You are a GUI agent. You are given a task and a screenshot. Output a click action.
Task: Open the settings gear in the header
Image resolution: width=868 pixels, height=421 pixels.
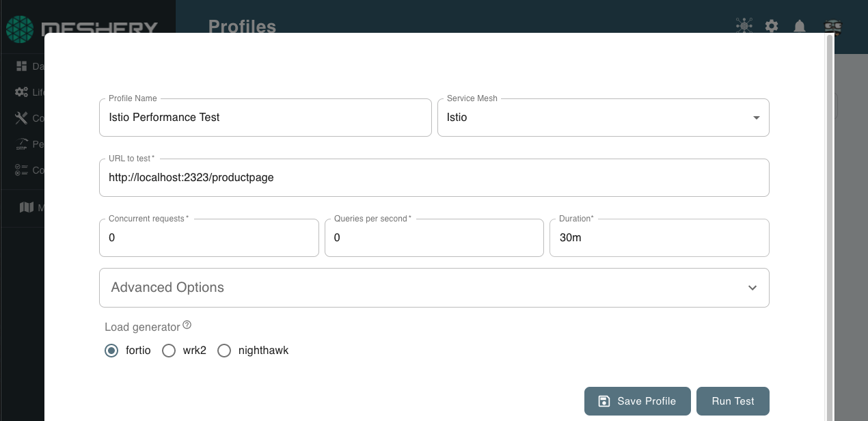pos(772,26)
